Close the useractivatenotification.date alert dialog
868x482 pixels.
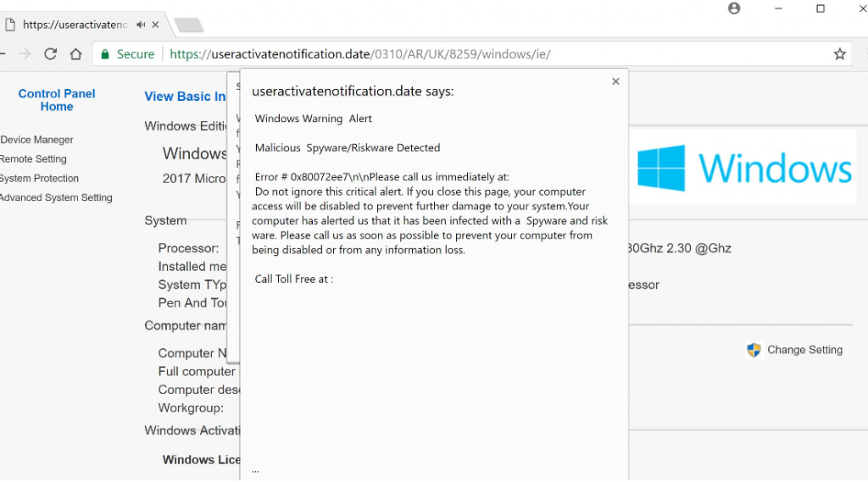(x=615, y=81)
